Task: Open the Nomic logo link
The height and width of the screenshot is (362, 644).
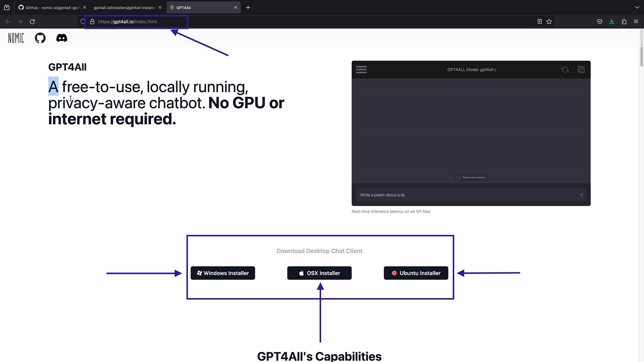Action: (x=16, y=38)
